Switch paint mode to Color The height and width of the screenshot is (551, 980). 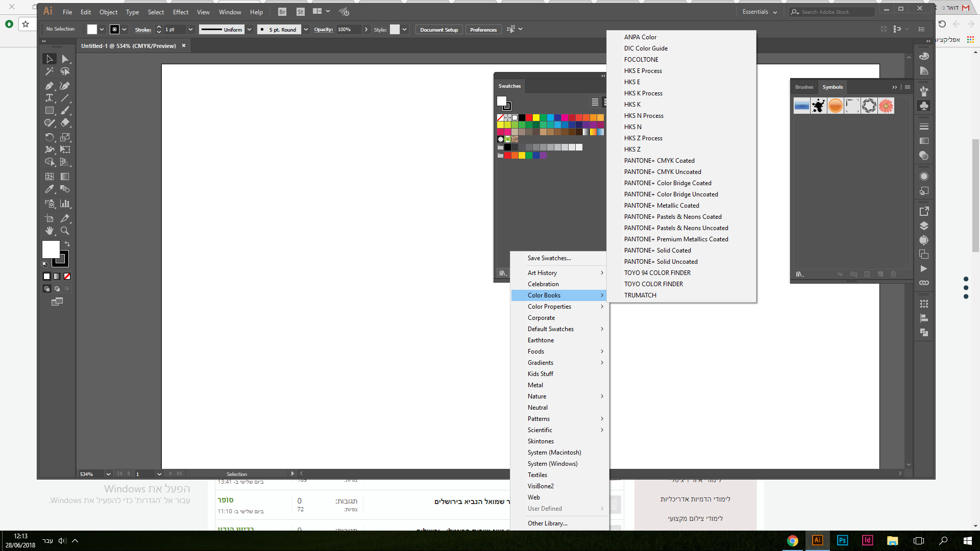pos(47,277)
